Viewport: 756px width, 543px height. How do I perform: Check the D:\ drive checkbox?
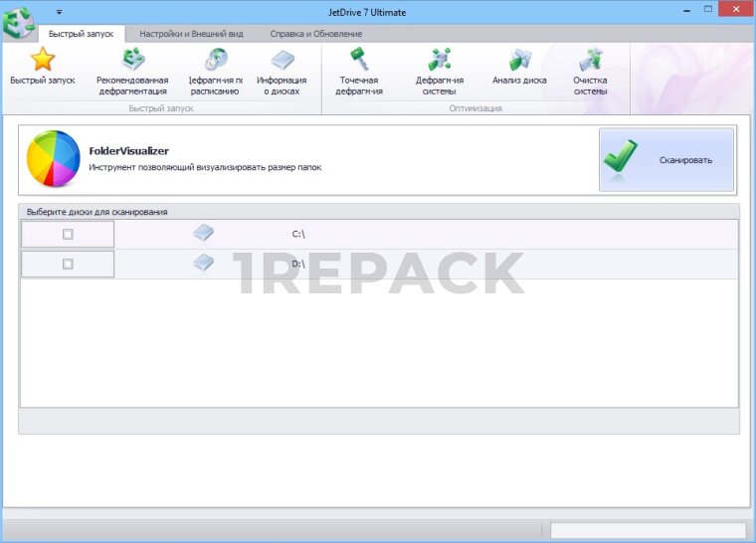click(68, 265)
